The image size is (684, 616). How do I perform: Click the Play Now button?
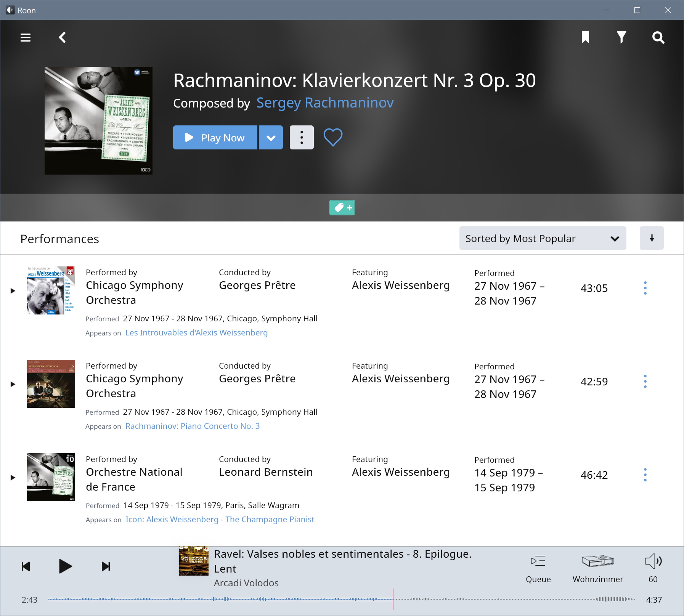[x=215, y=138]
